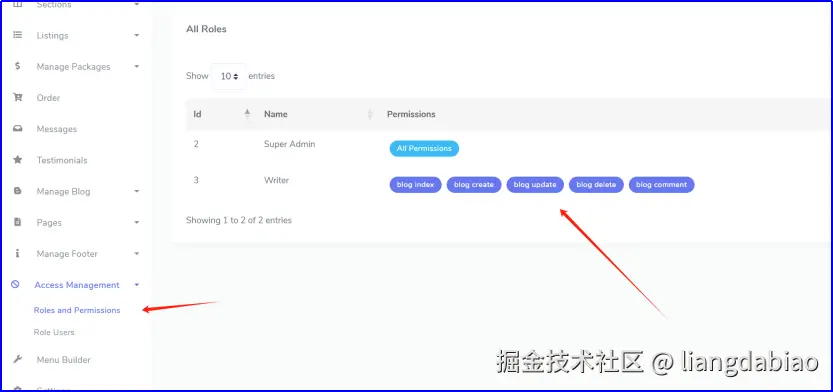Click the ban icon beside Access Management

[15, 284]
